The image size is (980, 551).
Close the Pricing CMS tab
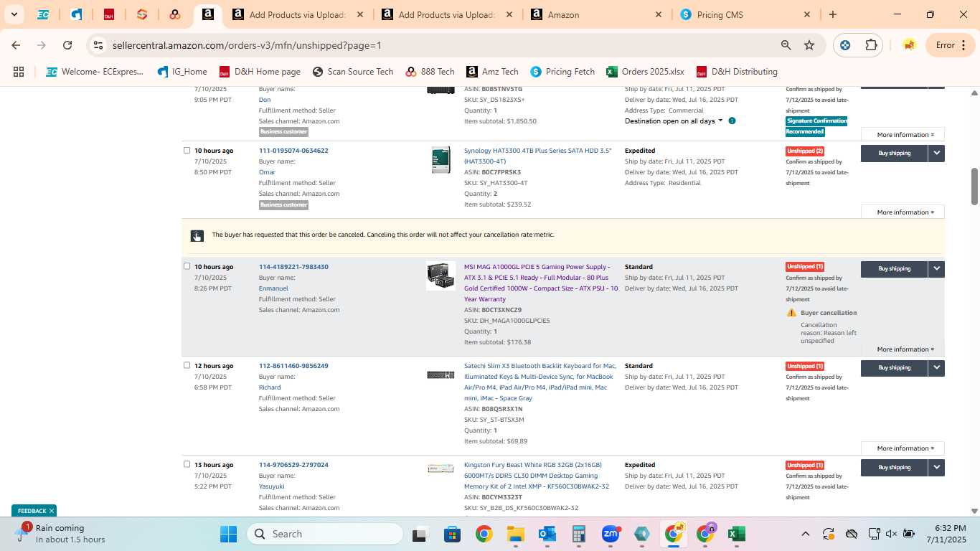click(x=806, y=14)
